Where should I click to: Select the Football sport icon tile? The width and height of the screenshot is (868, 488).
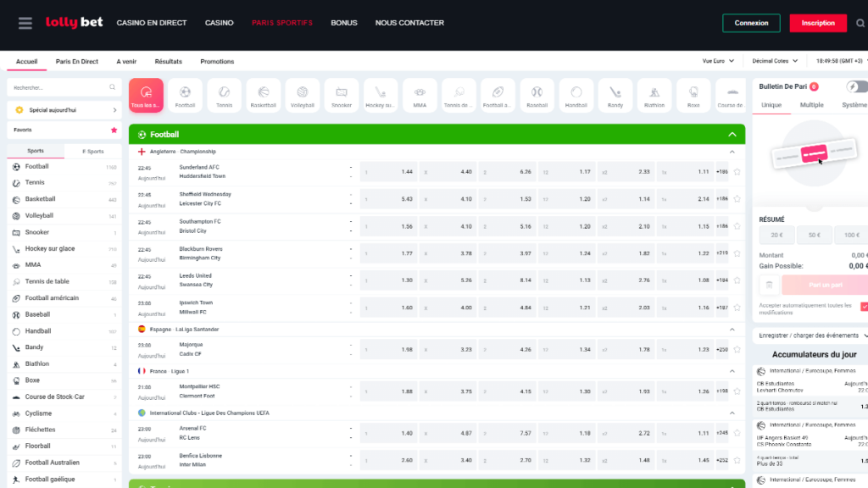[185, 95]
